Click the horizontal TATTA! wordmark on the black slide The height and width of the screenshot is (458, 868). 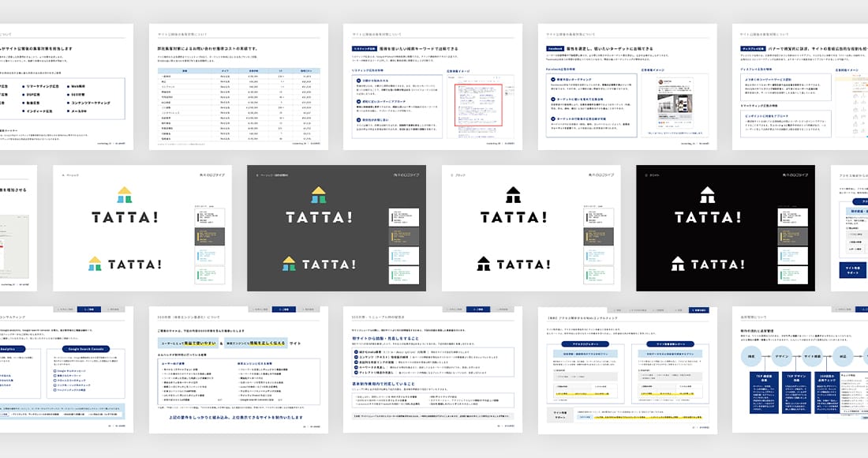pos(717,265)
